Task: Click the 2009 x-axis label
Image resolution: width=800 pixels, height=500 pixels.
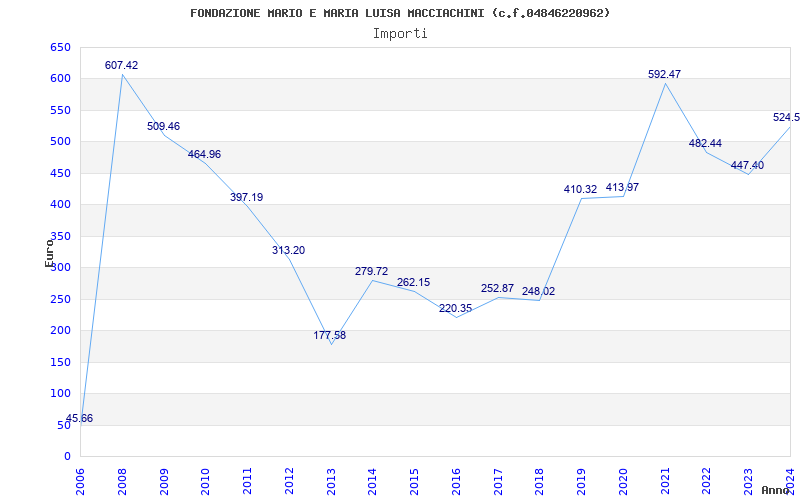Action: [164, 481]
